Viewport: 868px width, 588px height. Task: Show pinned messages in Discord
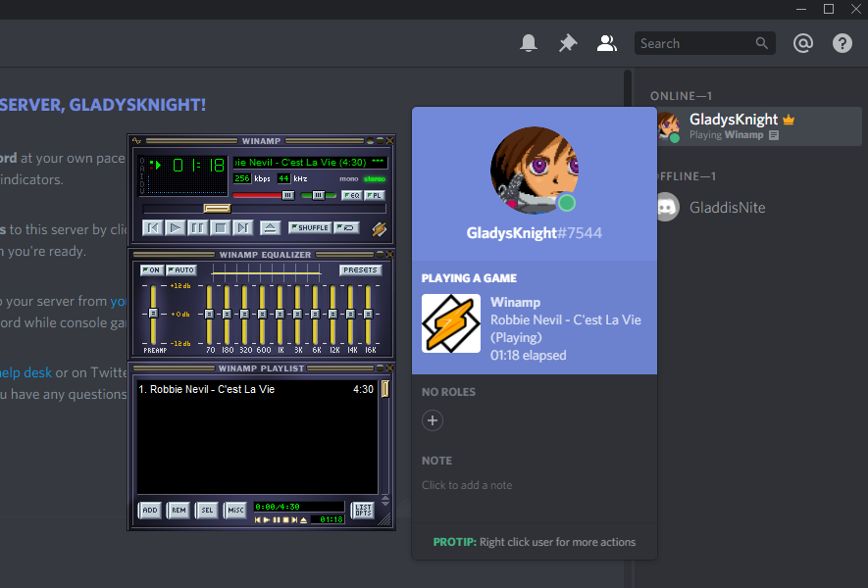click(568, 43)
